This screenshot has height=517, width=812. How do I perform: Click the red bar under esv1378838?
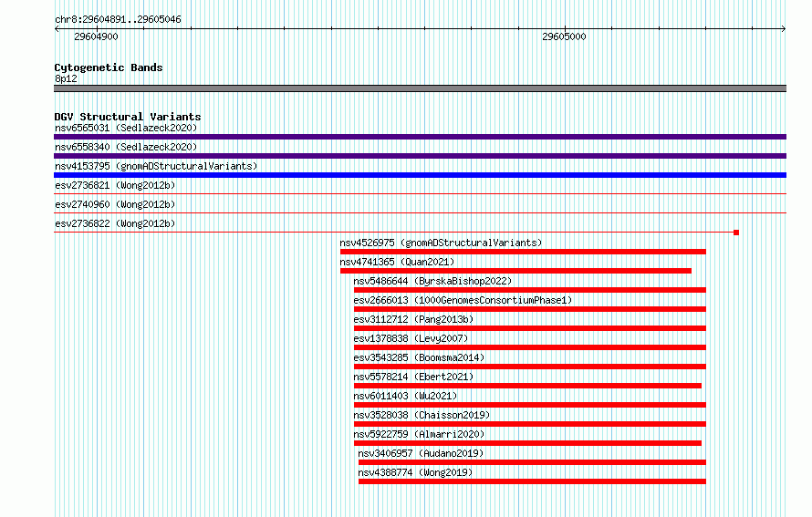(530, 347)
